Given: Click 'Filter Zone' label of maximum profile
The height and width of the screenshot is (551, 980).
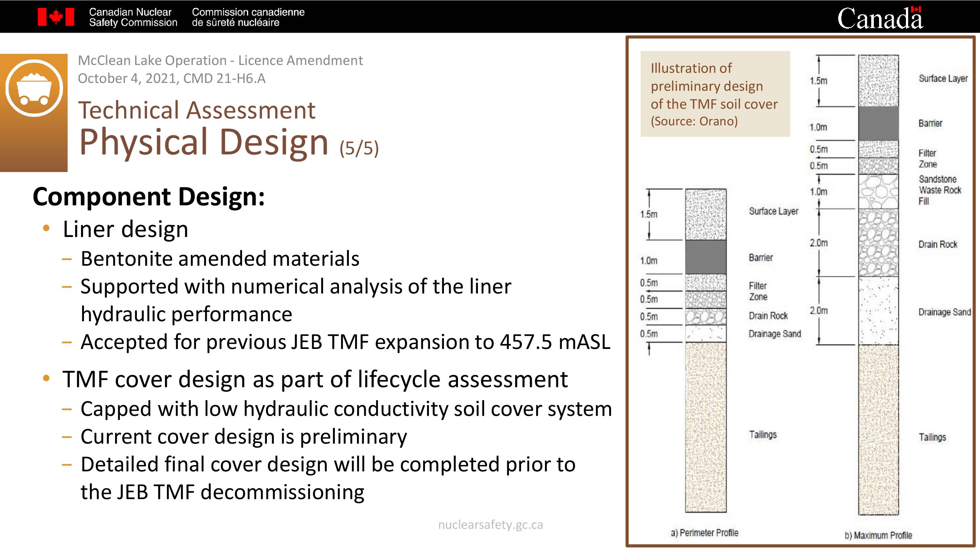Looking at the screenshot, I should point(927,159).
